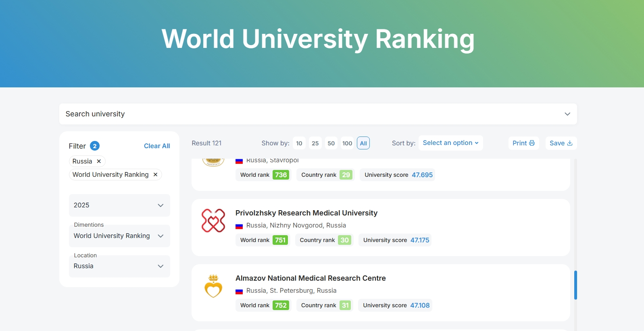
Task: Remove the Russia filter chip
Action: [99, 161]
